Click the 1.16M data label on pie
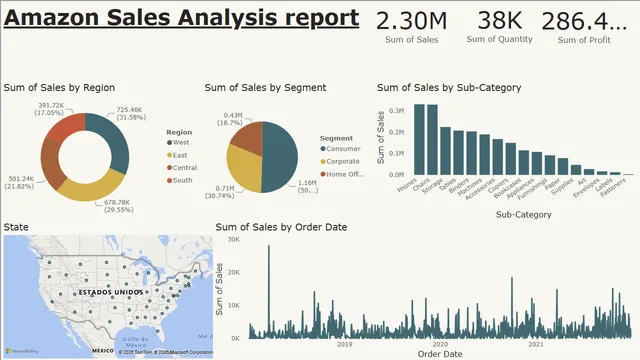640x360 pixels. [x=308, y=187]
